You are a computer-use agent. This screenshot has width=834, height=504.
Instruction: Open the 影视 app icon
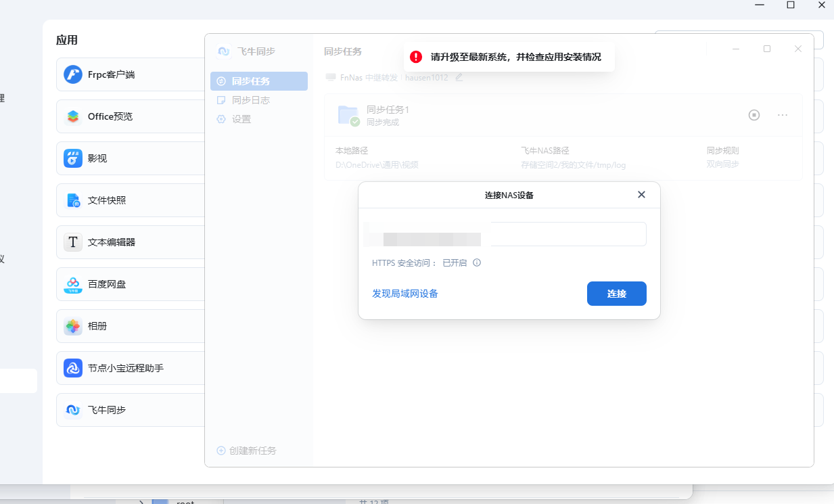pyautogui.click(x=73, y=158)
